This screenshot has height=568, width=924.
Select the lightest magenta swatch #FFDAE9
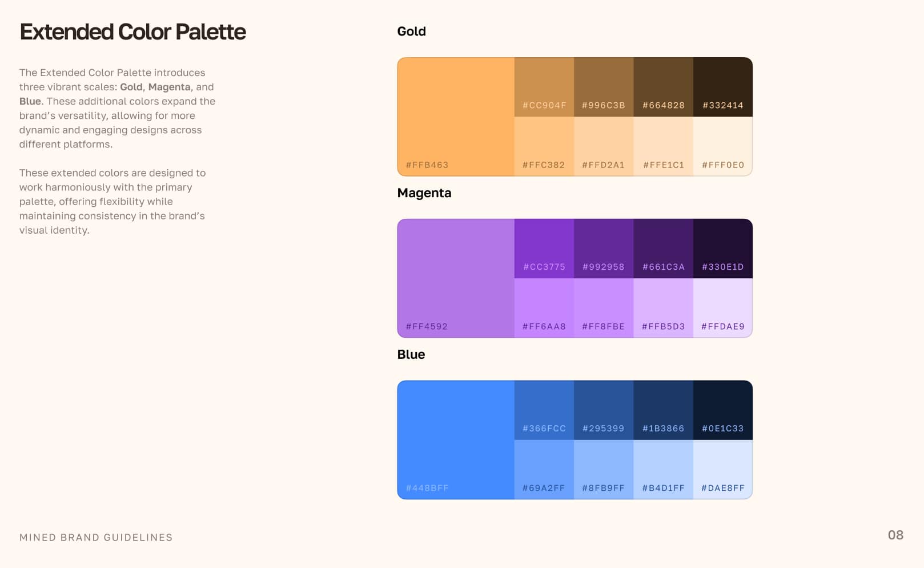722,308
